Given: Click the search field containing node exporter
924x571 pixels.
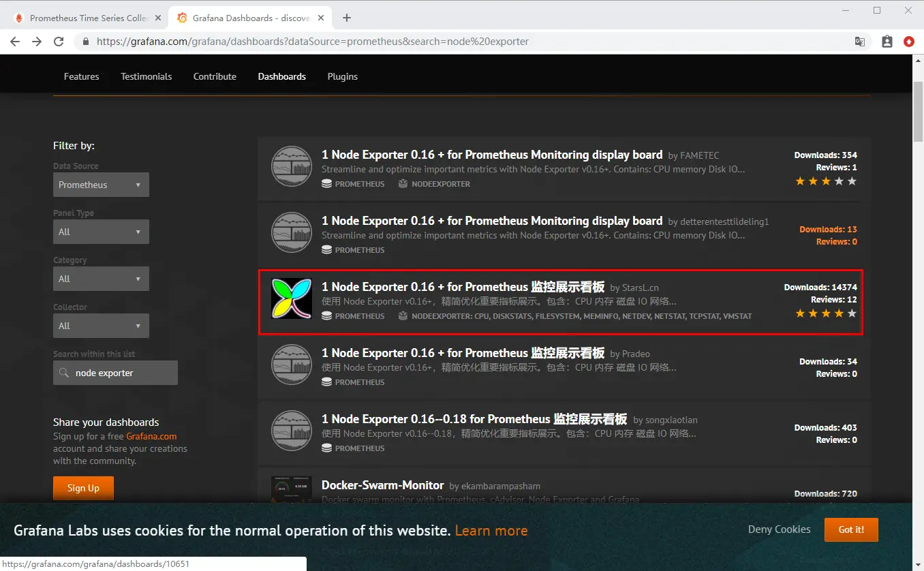Looking at the screenshot, I should pyautogui.click(x=115, y=373).
